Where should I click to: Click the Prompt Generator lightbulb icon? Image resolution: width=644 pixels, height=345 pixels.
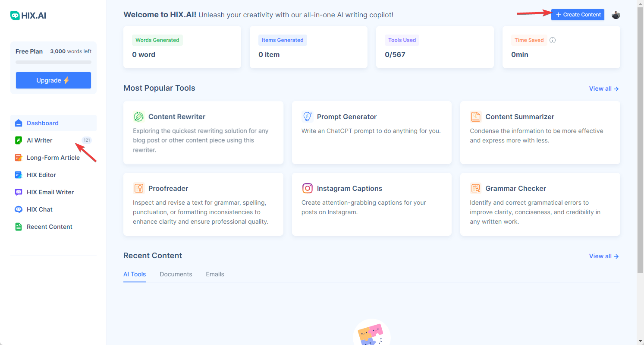(x=307, y=117)
